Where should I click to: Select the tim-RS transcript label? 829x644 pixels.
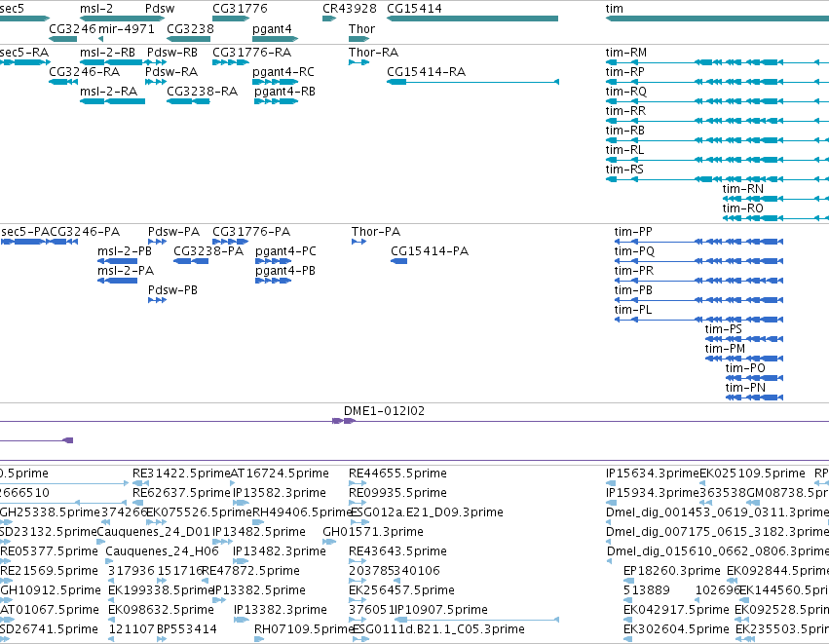pyautogui.click(x=624, y=170)
